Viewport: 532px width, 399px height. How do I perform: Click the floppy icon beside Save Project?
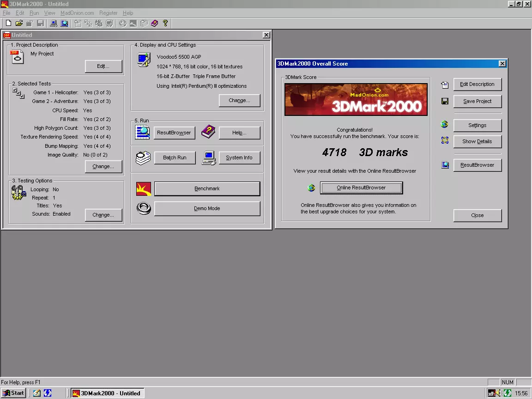[445, 101]
